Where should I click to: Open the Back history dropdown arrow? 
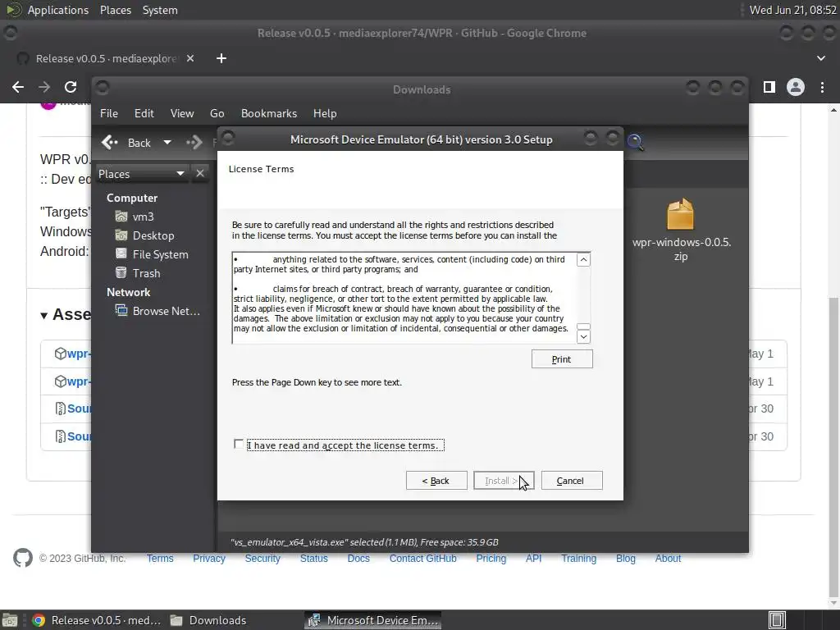[167, 143]
